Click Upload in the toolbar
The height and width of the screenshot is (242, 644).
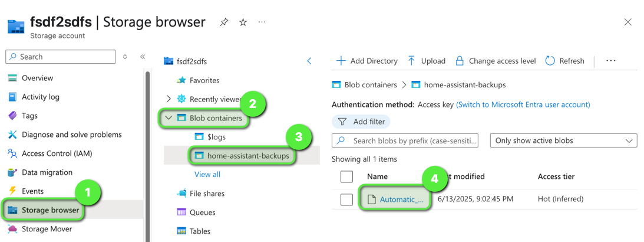point(426,61)
